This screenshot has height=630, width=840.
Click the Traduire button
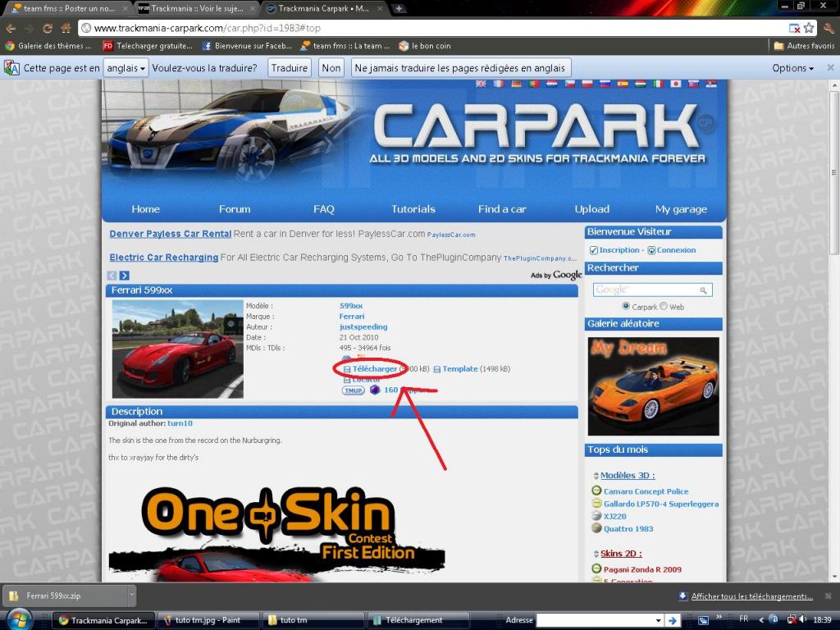pyautogui.click(x=290, y=68)
